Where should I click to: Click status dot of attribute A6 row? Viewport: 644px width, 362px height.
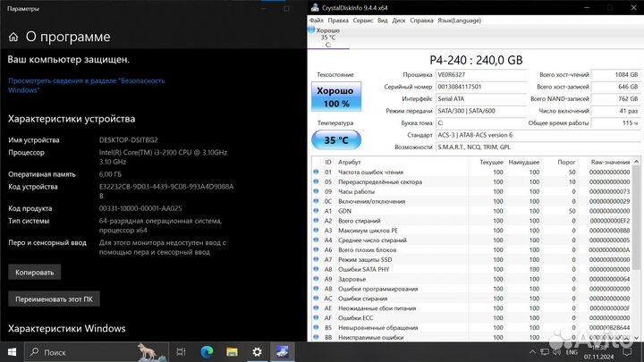point(316,250)
